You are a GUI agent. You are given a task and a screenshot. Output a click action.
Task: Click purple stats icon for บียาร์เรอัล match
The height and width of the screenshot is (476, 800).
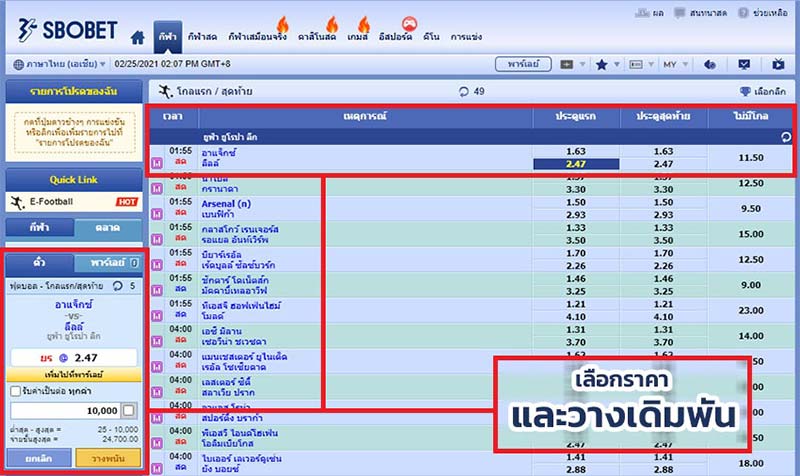point(157,265)
